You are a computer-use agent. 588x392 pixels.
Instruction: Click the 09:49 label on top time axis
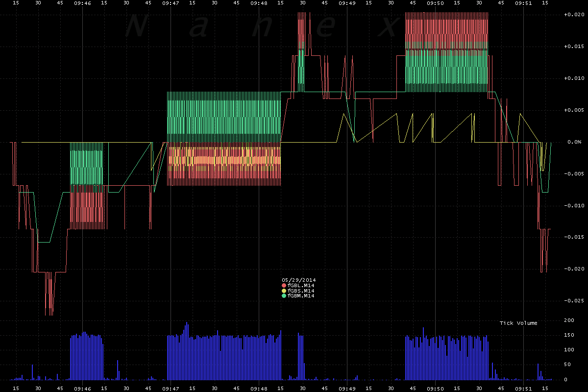pos(347,3)
